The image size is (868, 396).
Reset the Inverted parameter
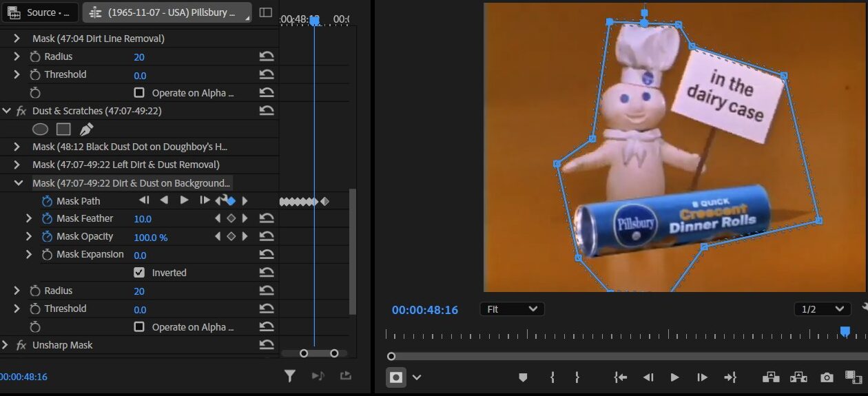pyautogui.click(x=267, y=273)
